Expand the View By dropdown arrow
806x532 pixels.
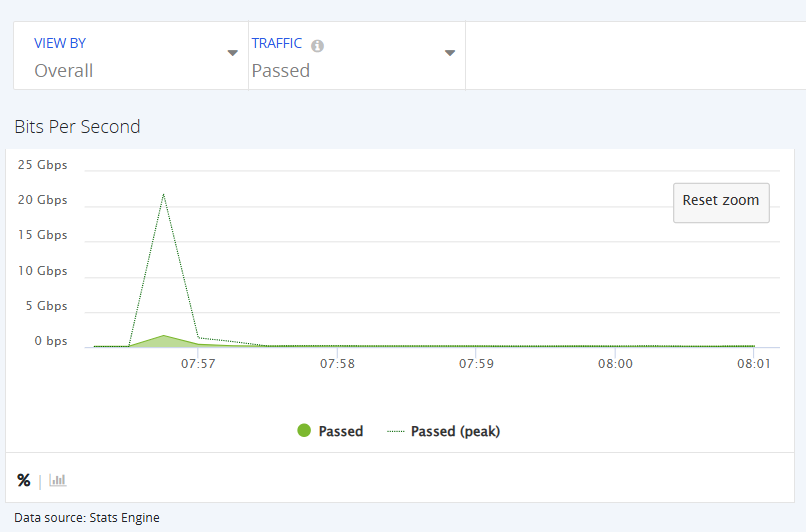(x=232, y=53)
